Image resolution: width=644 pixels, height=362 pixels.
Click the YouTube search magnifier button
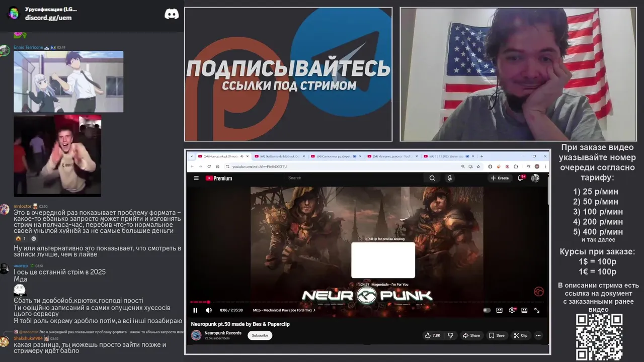tap(432, 178)
